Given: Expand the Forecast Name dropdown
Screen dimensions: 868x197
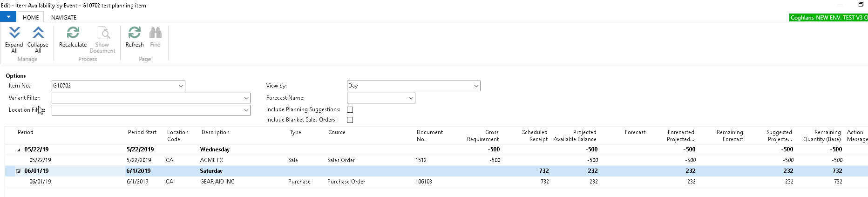Looking at the screenshot, I should [411, 98].
